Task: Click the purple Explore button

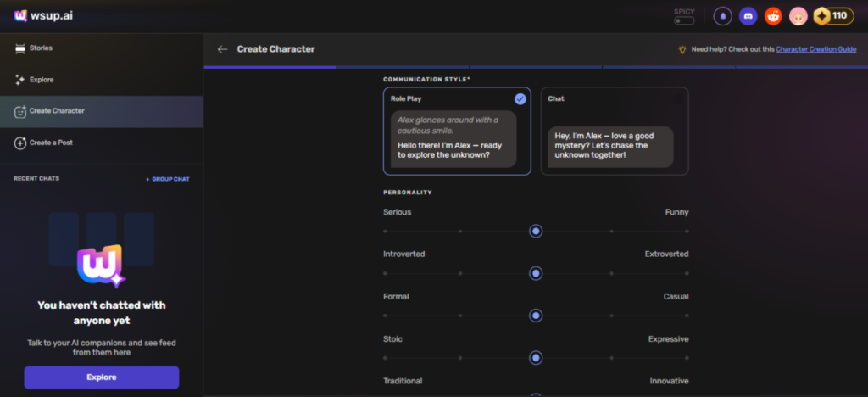Action: (102, 377)
